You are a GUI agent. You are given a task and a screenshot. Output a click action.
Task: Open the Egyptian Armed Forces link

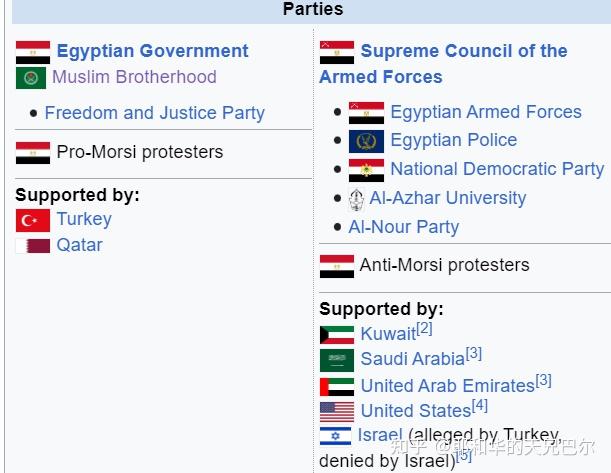(486, 112)
